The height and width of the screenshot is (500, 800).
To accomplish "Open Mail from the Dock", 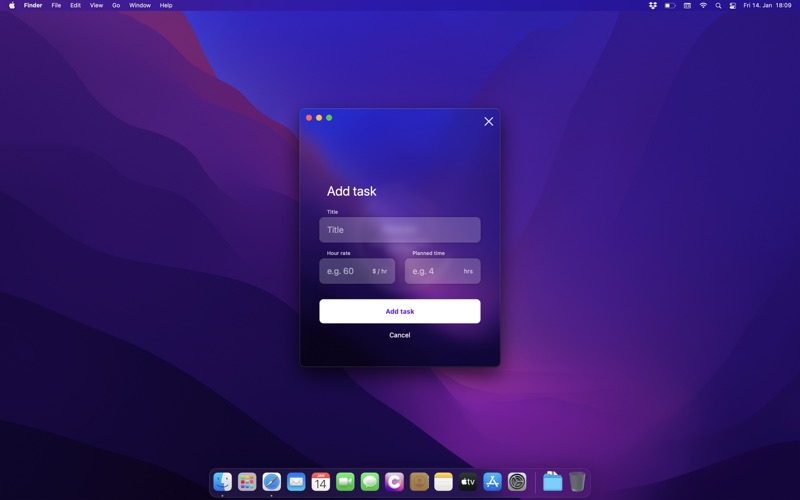I will 296,482.
